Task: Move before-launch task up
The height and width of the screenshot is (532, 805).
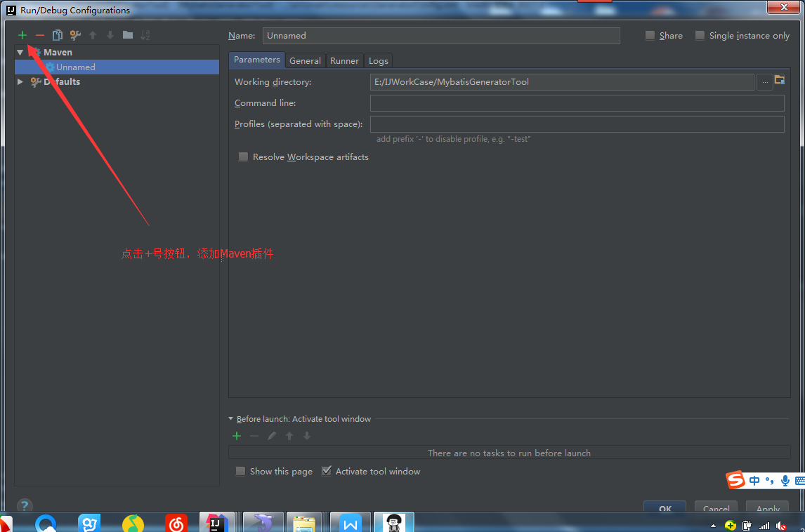Action: [289, 436]
